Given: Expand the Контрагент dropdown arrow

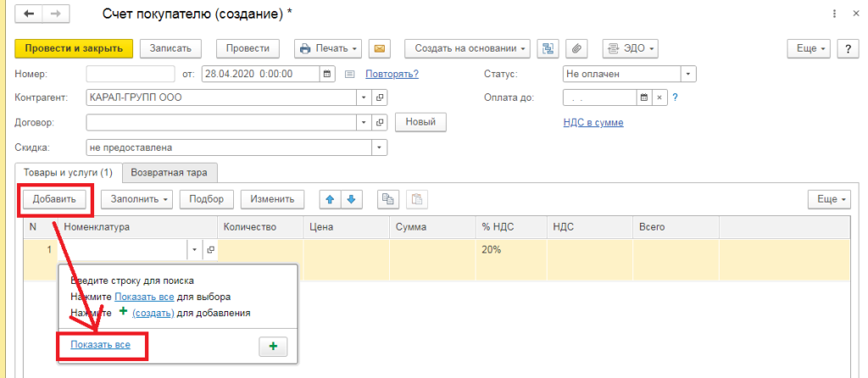Looking at the screenshot, I should tap(364, 97).
